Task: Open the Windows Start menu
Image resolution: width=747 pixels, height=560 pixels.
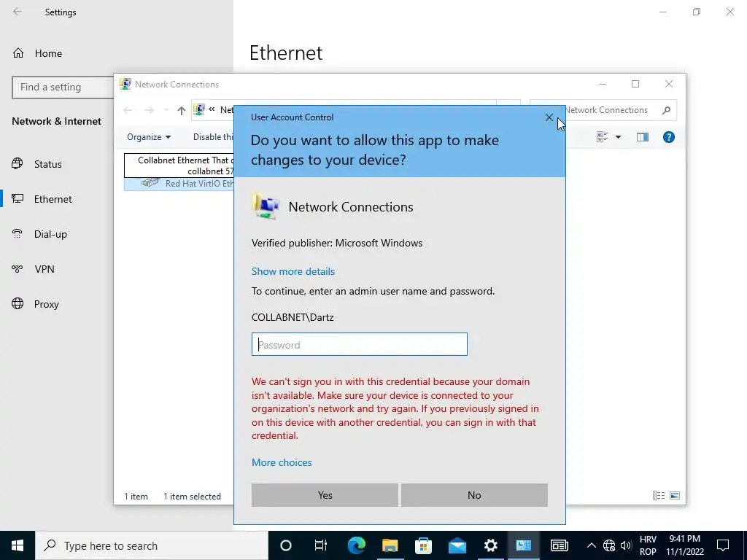Action: point(18,545)
